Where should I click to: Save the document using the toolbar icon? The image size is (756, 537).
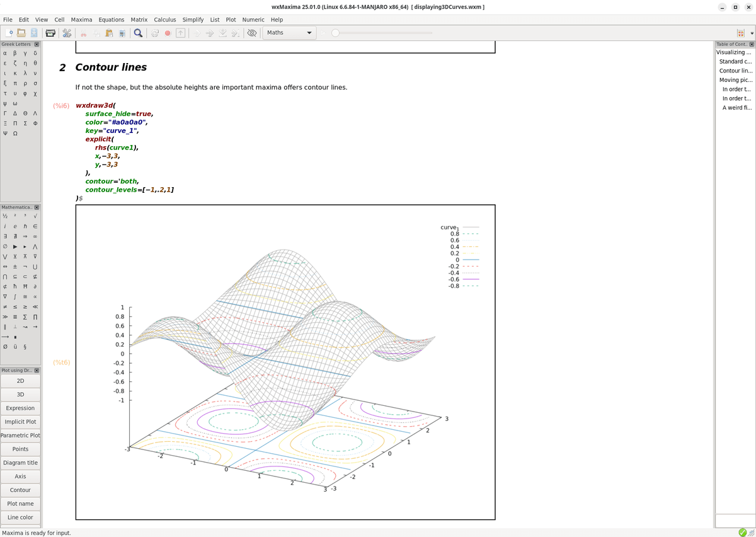34,33
